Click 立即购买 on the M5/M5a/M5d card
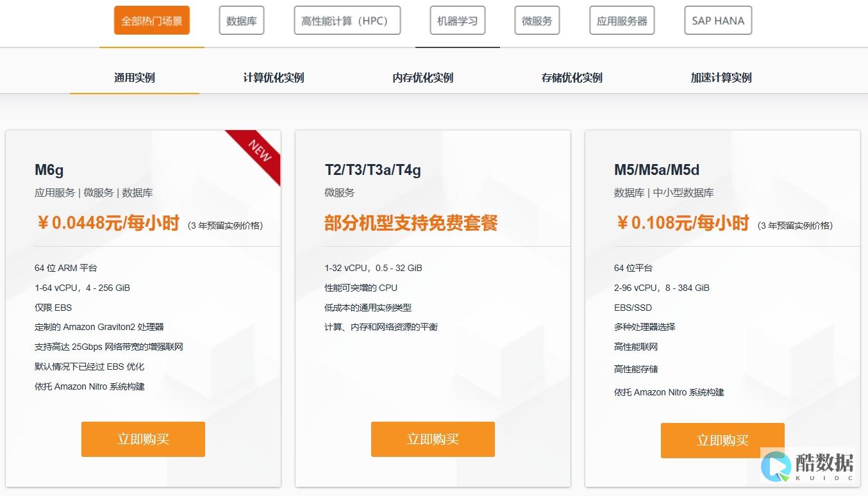Screen dimensions: 868x496 722,440
